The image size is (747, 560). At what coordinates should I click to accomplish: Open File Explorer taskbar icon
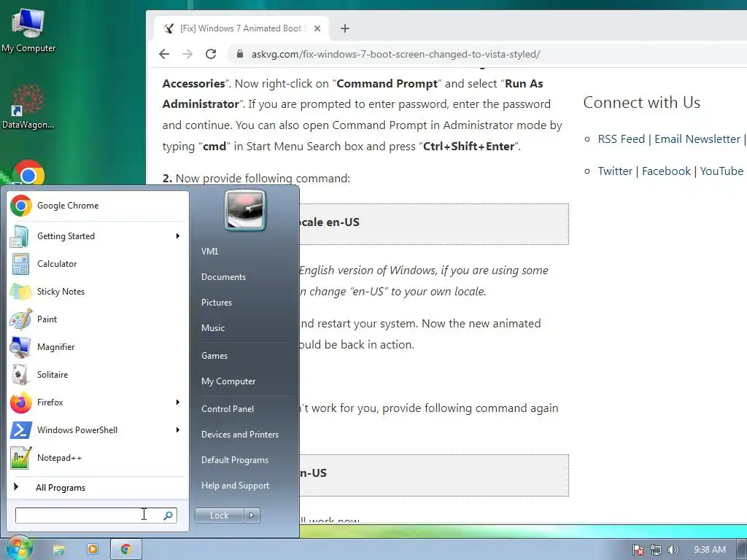tap(58, 550)
